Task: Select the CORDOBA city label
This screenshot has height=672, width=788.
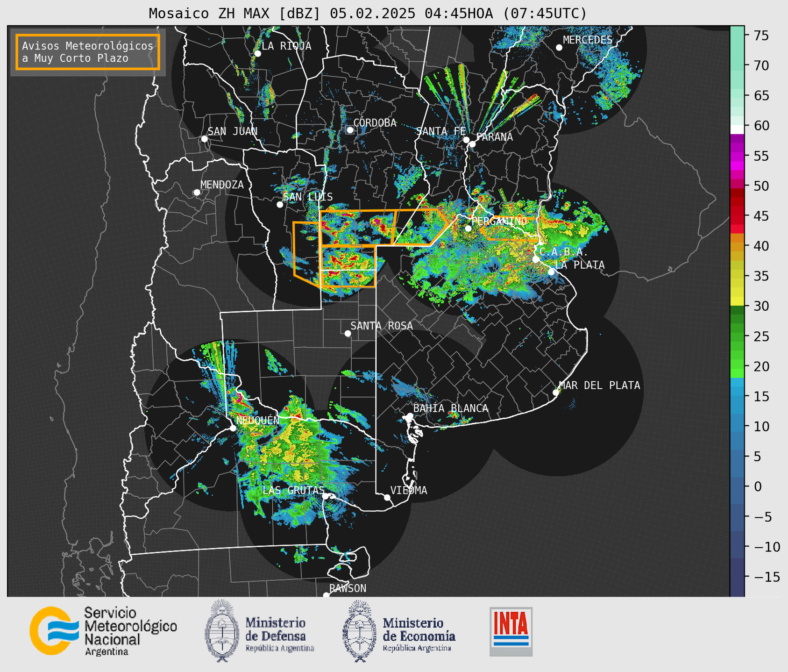Action: (x=375, y=123)
